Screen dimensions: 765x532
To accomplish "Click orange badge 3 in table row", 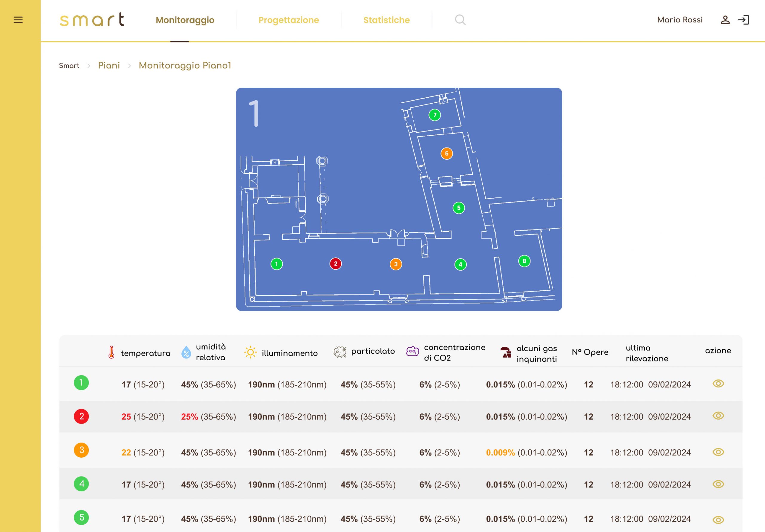I will pyautogui.click(x=81, y=450).
